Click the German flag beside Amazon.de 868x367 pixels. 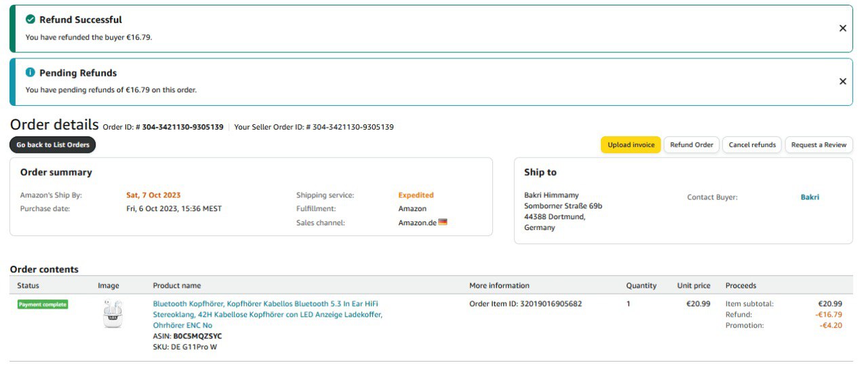pos(443,222)
